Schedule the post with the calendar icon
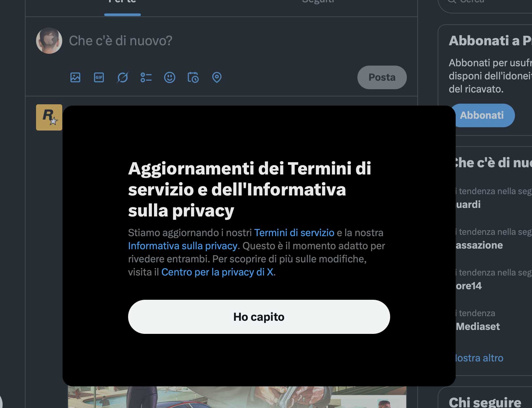 [193, 77]
